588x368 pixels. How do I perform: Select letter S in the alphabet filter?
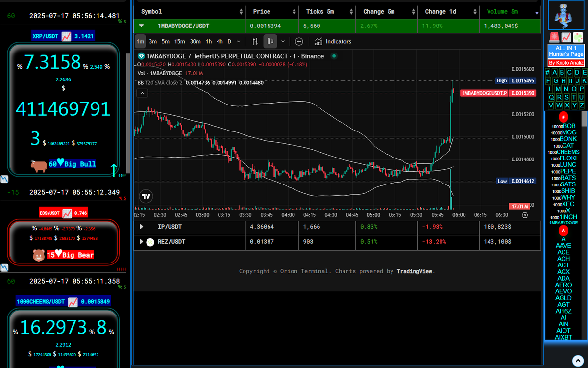(x=566, y=97)
